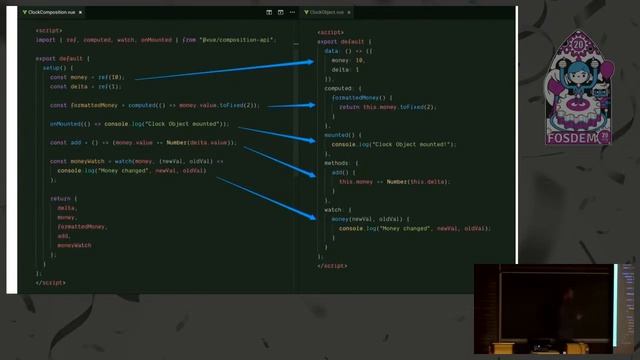The width and height of the screenshot is (640, 360).
Task: Click the "onMounted(() => console.log" line
Action: (x=140, y=124)
